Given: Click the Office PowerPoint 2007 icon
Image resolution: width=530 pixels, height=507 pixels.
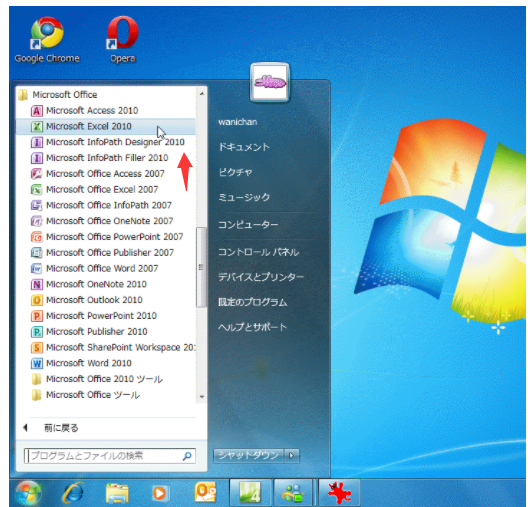Looking at the screenshot, I should (37, 237).
